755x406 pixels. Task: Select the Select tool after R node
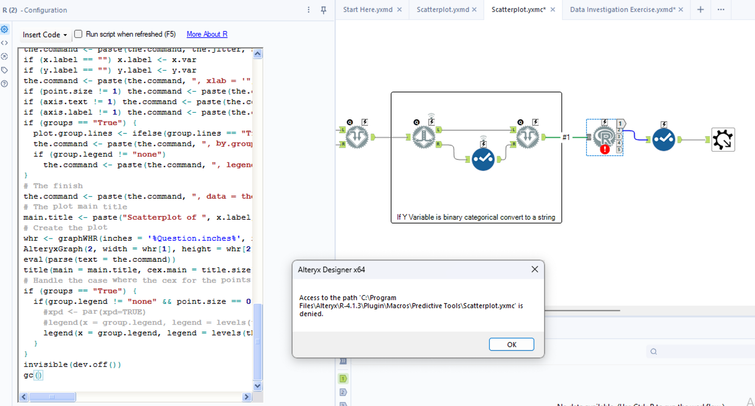pos(662,139)
